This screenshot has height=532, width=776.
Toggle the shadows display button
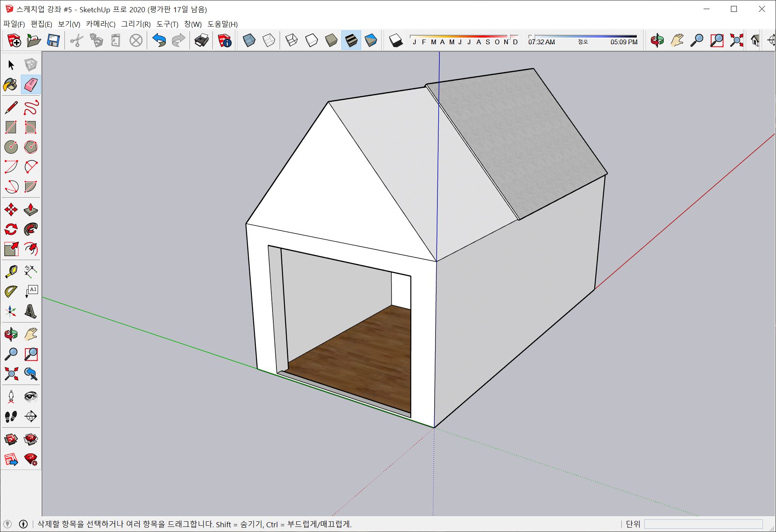396,40
